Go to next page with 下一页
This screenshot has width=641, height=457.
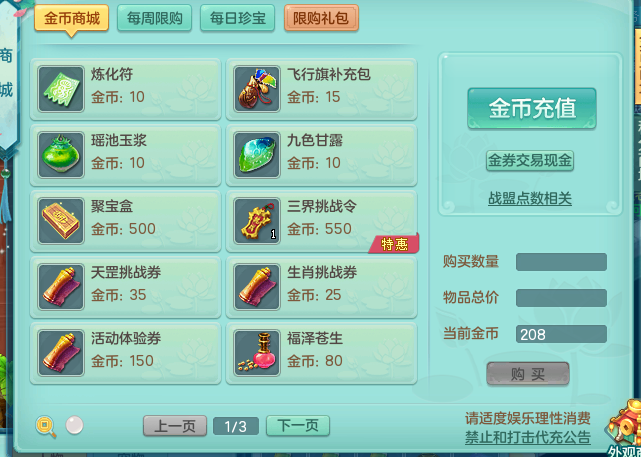(298, 426)
